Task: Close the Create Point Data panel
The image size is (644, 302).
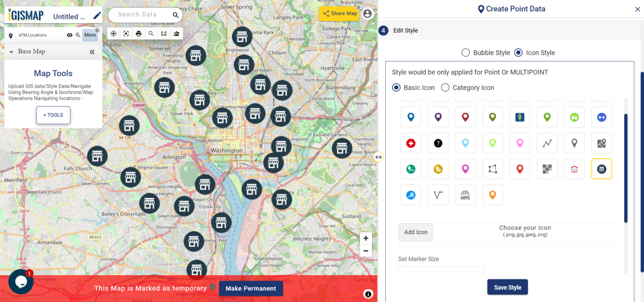Action: pyautogui.click(x=639, y=9)
